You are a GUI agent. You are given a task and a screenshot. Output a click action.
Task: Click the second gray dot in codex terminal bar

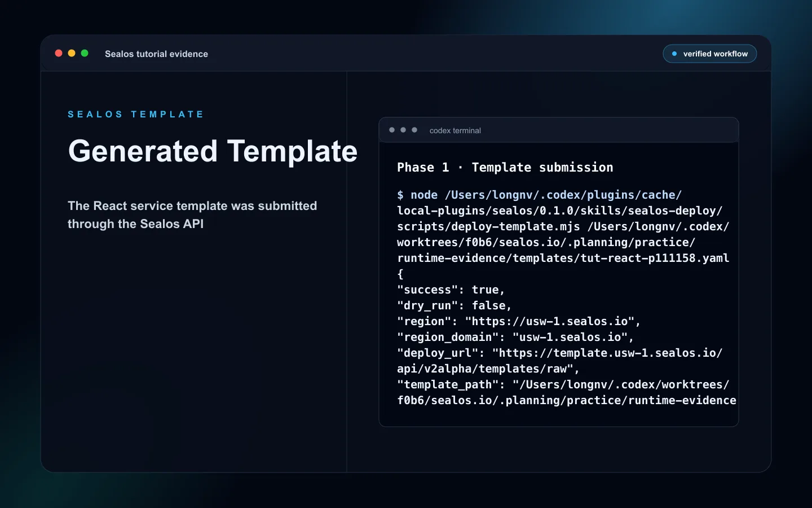pos(403,130)
